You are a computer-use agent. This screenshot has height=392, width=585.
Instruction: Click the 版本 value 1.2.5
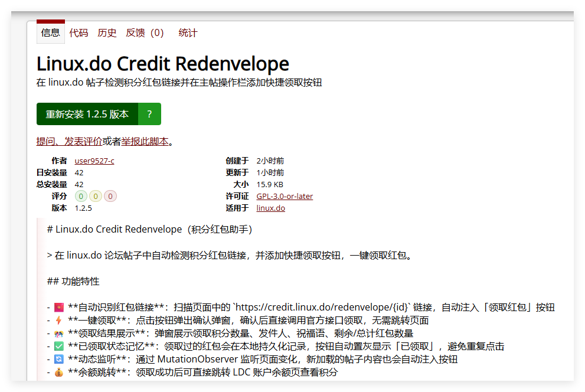pyautogui.click(x=83, y=208)
